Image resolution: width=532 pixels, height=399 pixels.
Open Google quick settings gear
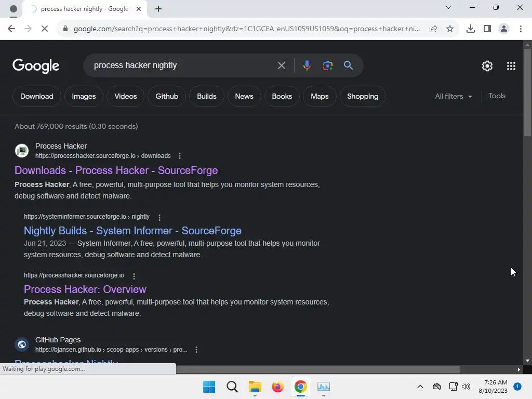[x=487, y=66]
